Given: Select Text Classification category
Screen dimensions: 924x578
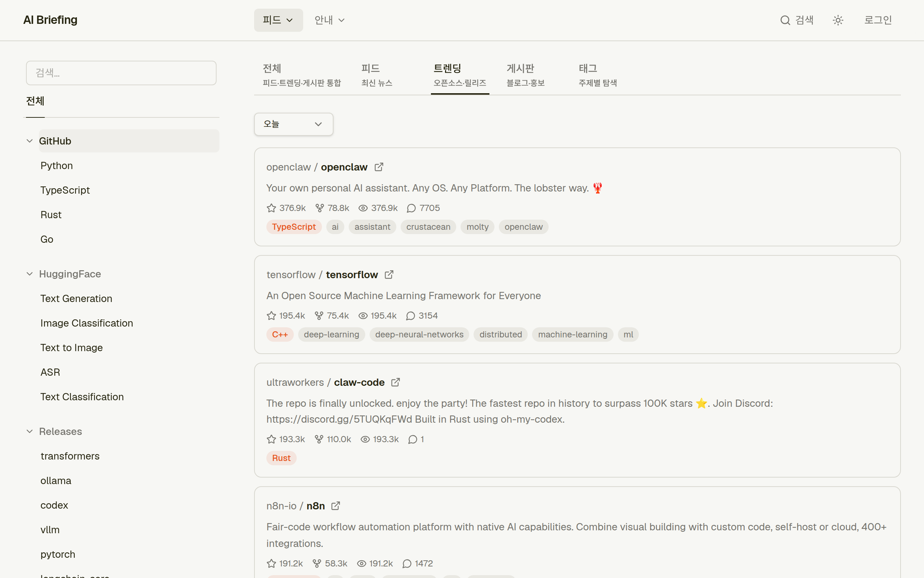Looking at the screenshot, I should (x=82, y=397).
